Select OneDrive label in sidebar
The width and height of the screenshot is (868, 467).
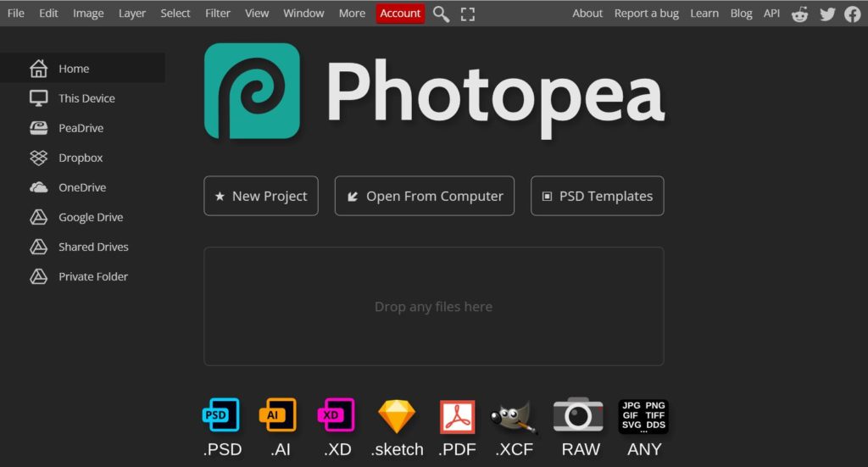[x=82, y=187]
